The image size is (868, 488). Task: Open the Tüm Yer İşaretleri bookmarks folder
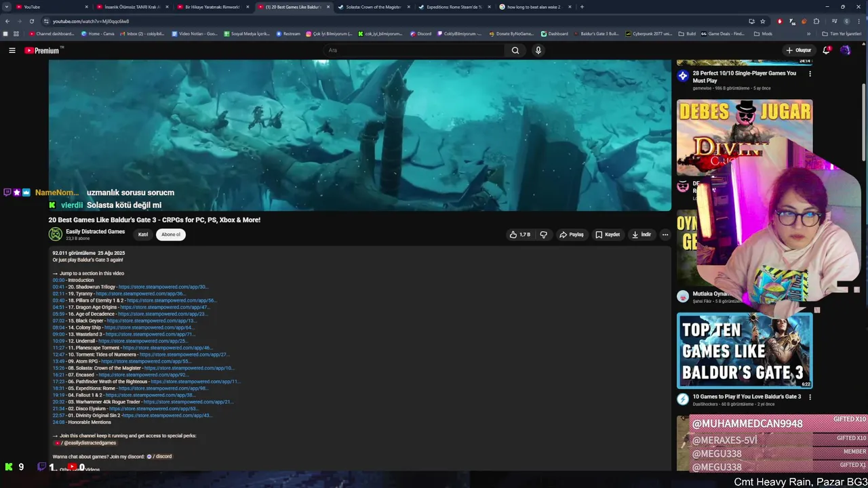(x=841, y=34)
